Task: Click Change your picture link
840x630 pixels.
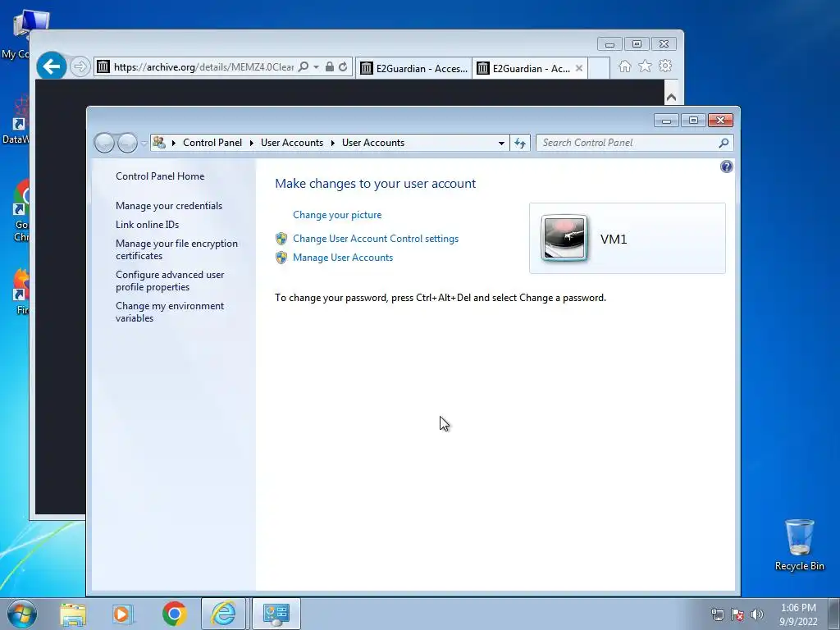Action: tap(337, 215)
